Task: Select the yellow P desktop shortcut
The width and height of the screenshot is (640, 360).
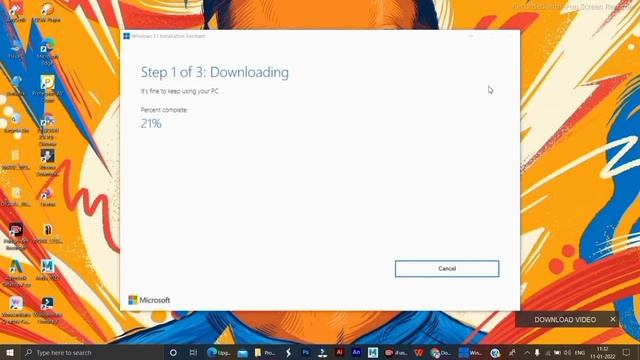Action: click(47, 88)
